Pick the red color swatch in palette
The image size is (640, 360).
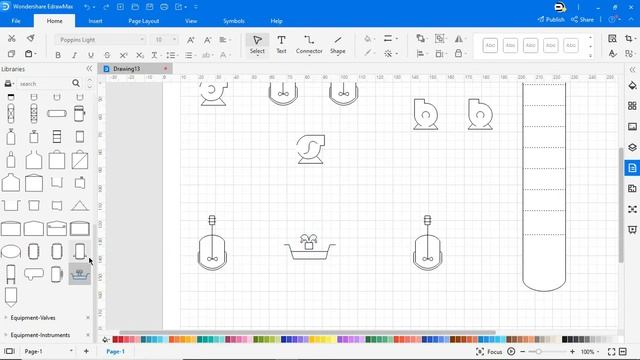click(116, 339)
